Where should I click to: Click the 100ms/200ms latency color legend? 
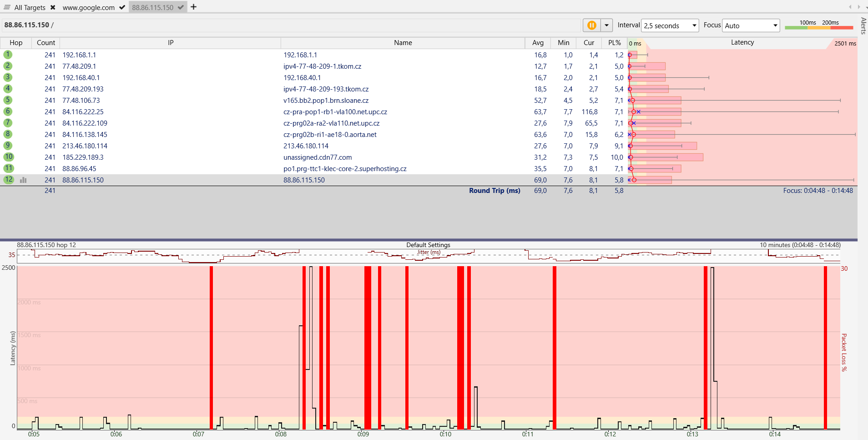(x=819, y=25)
